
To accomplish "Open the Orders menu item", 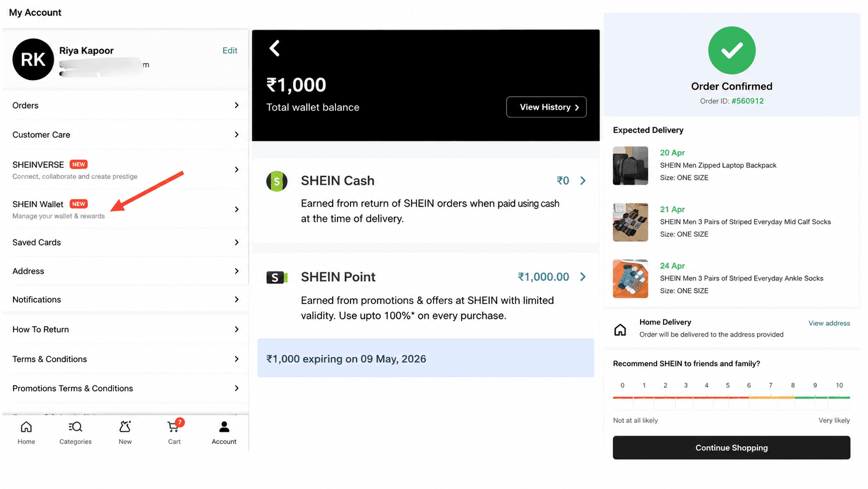I will pyautogui.click(x=126, y=105).
